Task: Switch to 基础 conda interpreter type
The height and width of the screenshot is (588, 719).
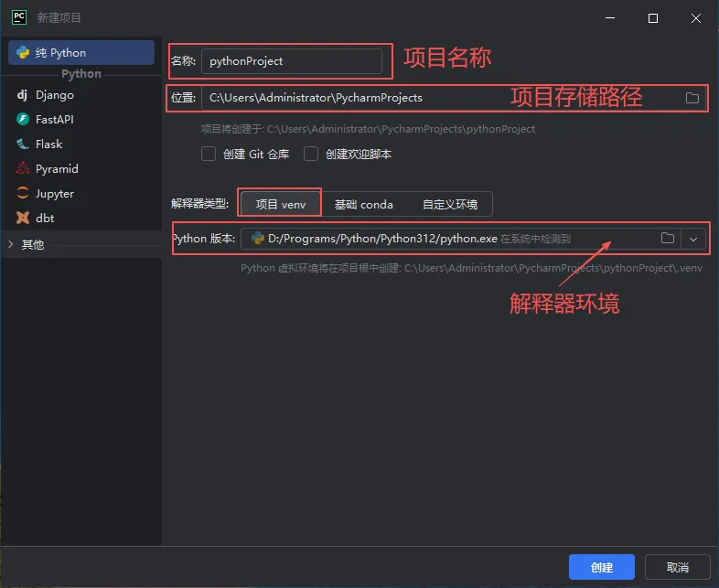Action: point(364,204)
